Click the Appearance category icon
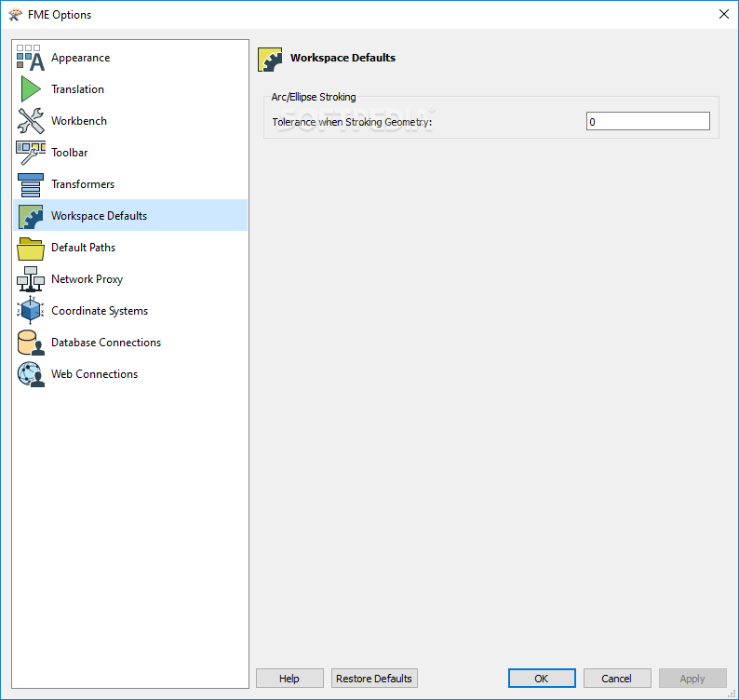 tap(31, 58)
